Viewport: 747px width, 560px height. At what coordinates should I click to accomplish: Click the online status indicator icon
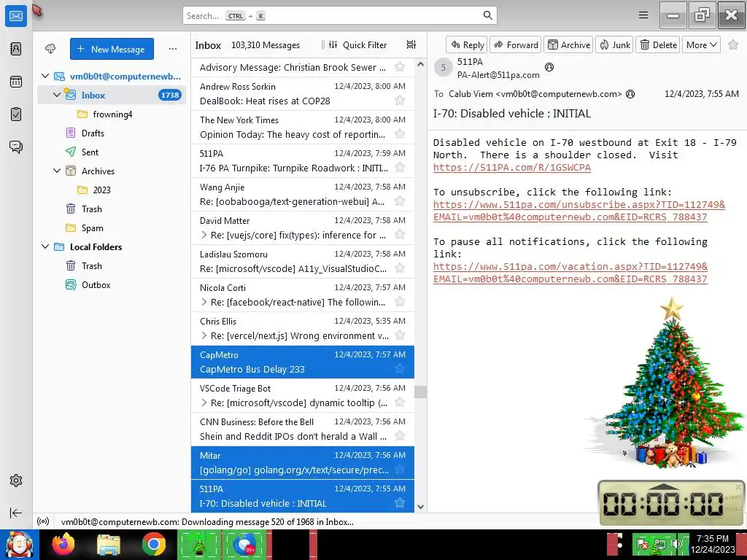(43, 521)
